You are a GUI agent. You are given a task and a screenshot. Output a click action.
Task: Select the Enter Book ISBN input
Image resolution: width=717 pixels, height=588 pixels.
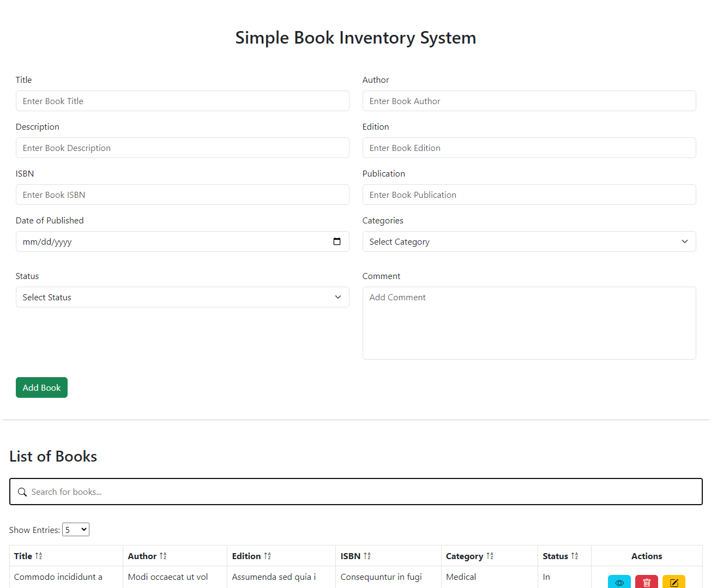(x=182, y=195)
